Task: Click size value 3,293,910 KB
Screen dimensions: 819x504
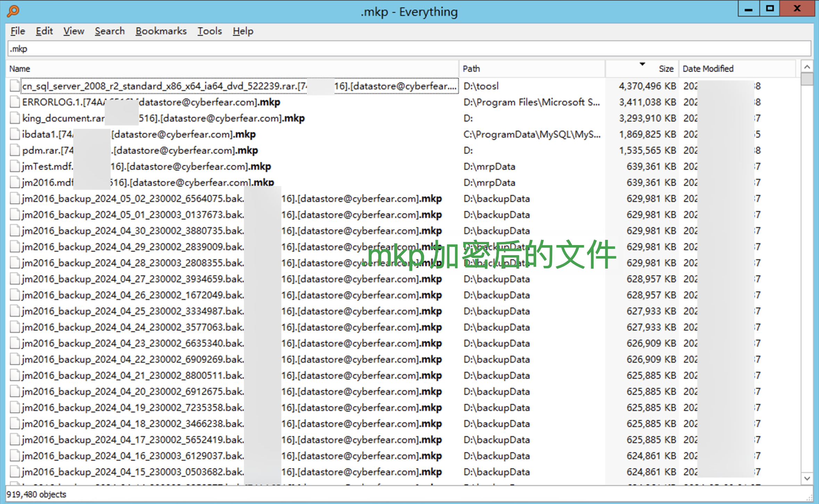Action: (x=647, y=118)
